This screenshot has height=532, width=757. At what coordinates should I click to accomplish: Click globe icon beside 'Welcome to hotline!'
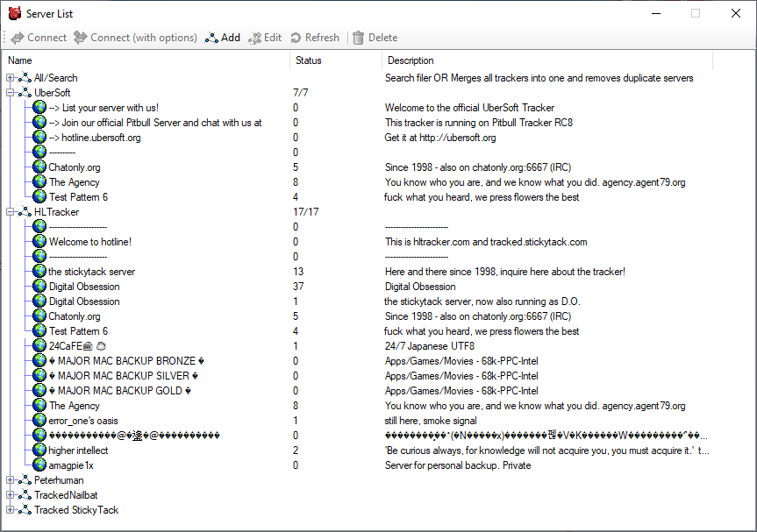coord(39,241)
